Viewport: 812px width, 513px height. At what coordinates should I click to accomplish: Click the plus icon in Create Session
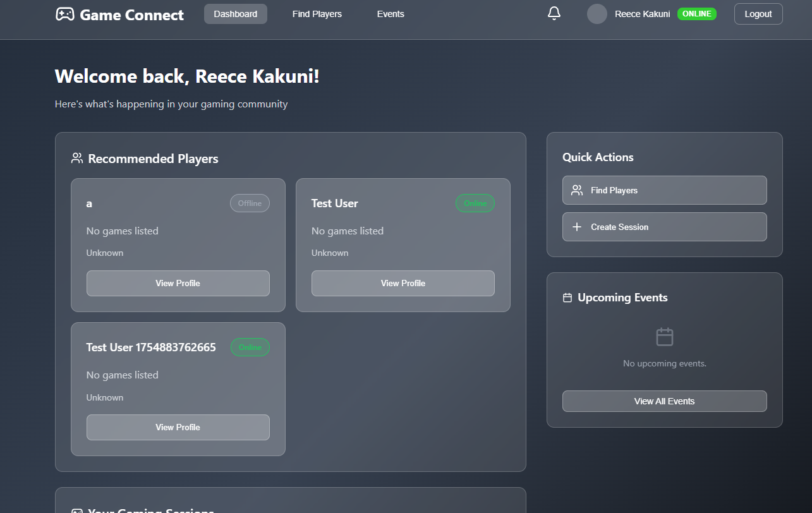[576, 227]
